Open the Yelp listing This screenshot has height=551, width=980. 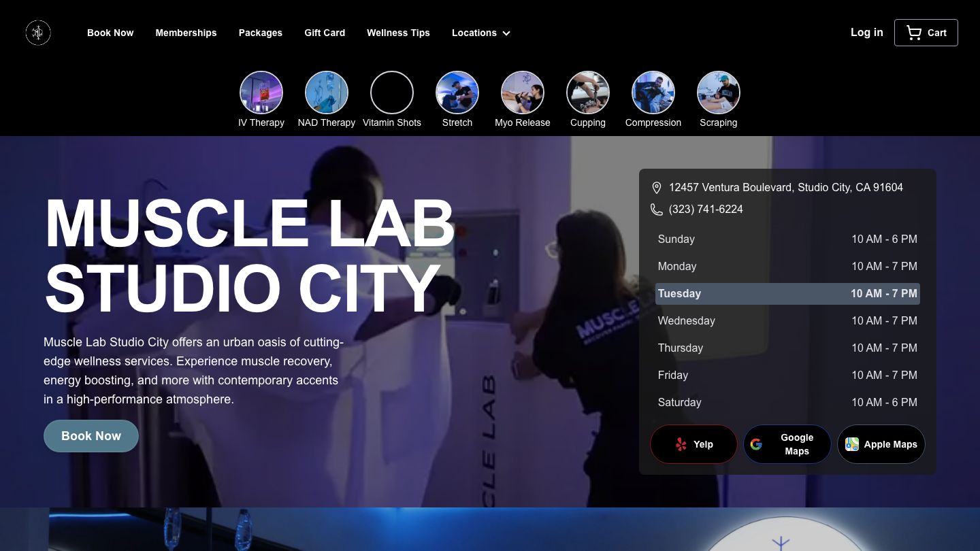(x=693, y=444)
